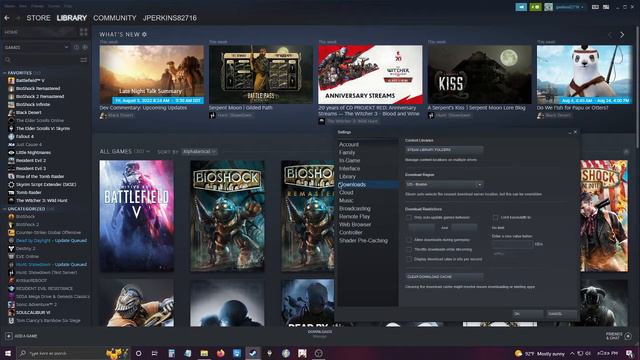The image size is (640, 360).
Task: Collapse the All Games section arrow
Action: (148, 151)
